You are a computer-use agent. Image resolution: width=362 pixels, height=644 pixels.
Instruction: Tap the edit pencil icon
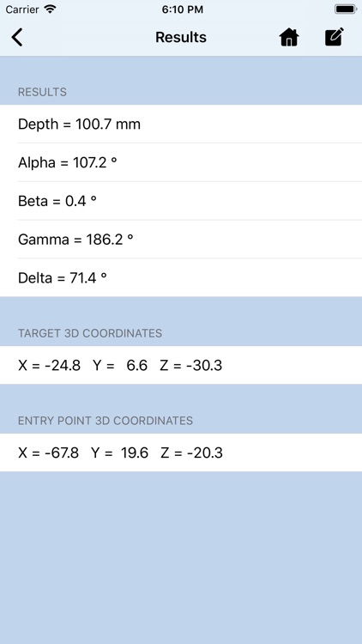pyautogui.click(x=334, y=37)
